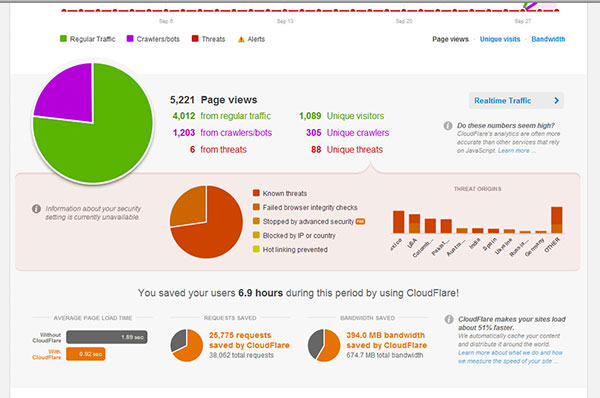
Task: Click the Ukraine bar in Threat Origins
Action: click(x=509, y=231)
